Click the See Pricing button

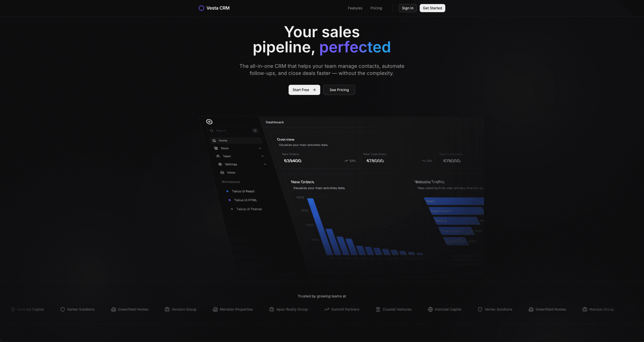(339, 90)
